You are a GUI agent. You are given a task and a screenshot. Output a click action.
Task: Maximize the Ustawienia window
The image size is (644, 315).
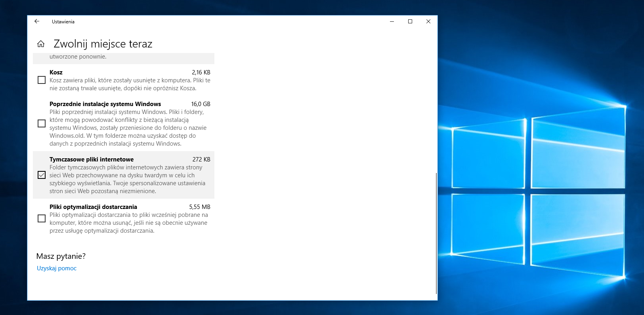point(410,21)
